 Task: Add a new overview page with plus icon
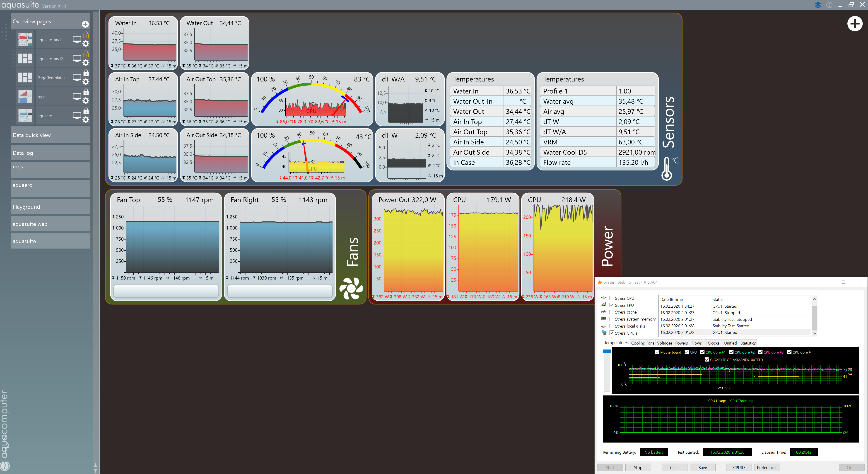click(85, 24)
